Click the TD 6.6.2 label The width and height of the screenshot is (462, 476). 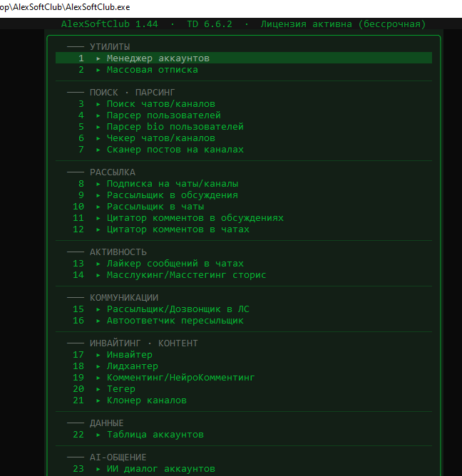[x=210, y=24]
